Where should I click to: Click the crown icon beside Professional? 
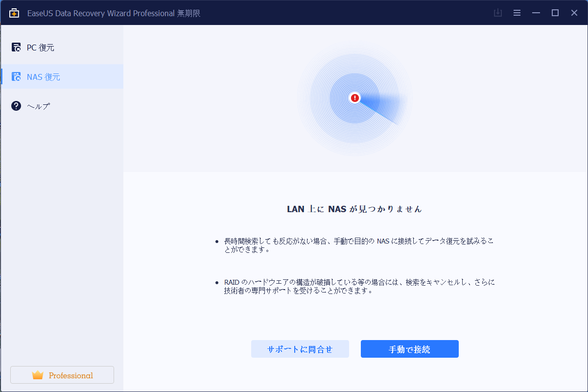click(x=38, y=375)
